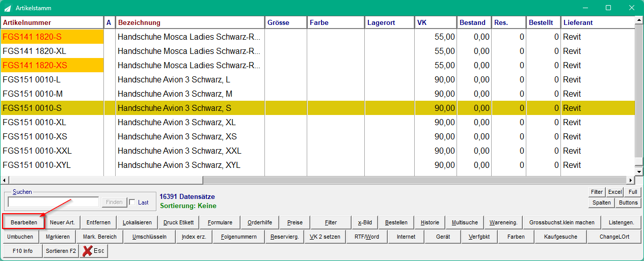Click the Lieferant column header
The image size is (644, 261).
pyautogui.click(x=598, y=23)
